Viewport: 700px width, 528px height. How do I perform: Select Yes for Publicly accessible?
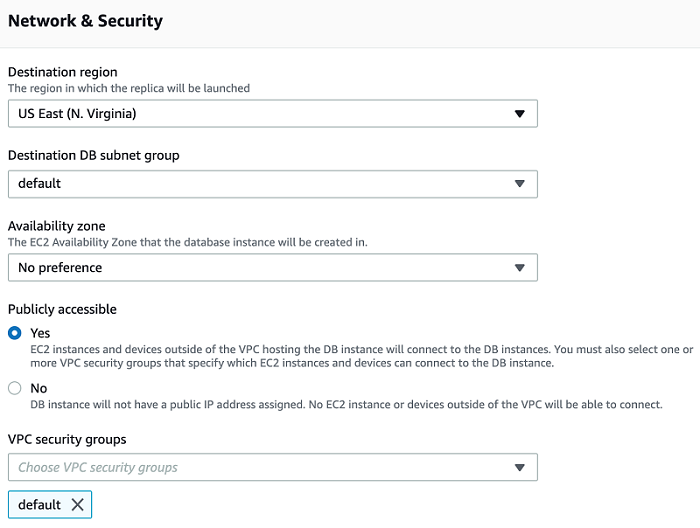click(15, 333)
